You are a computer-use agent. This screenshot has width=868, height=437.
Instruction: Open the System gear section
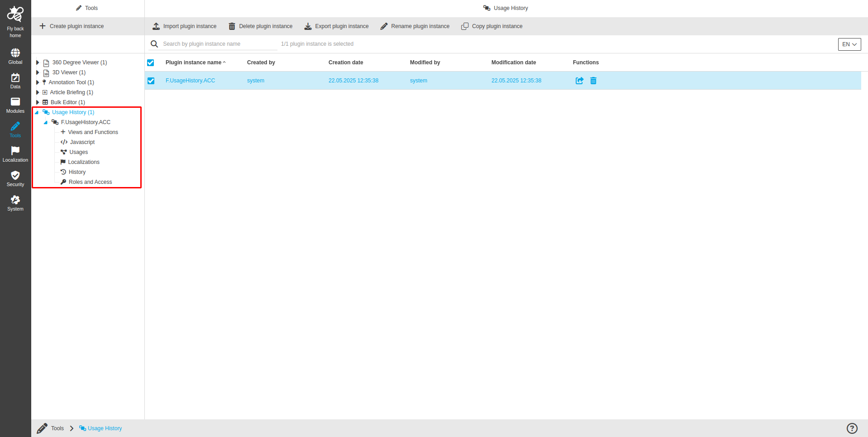click(15, 203)
